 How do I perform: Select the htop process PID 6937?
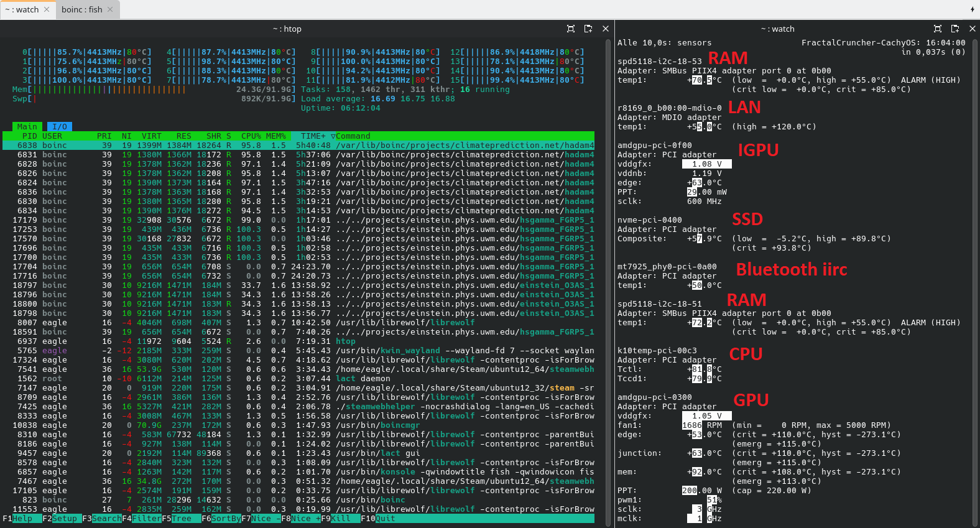[298, 341]
